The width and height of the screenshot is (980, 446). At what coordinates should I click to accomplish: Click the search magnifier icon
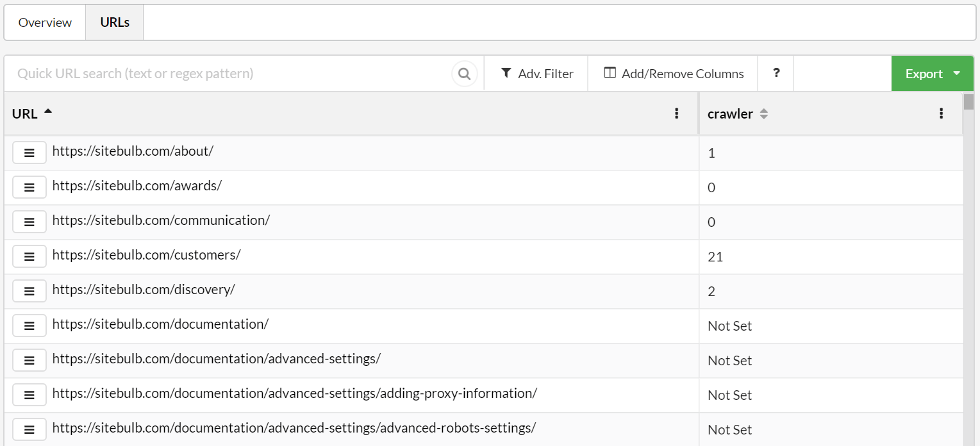click(465, 74)
